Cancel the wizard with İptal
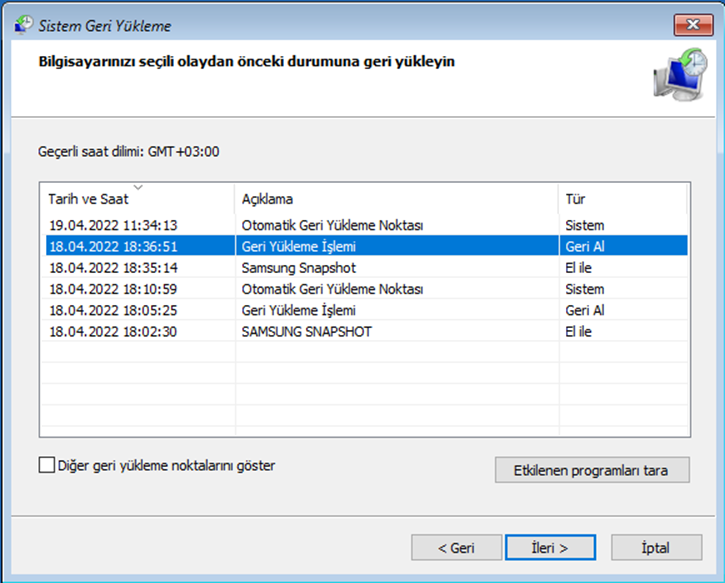 (656, 548)
